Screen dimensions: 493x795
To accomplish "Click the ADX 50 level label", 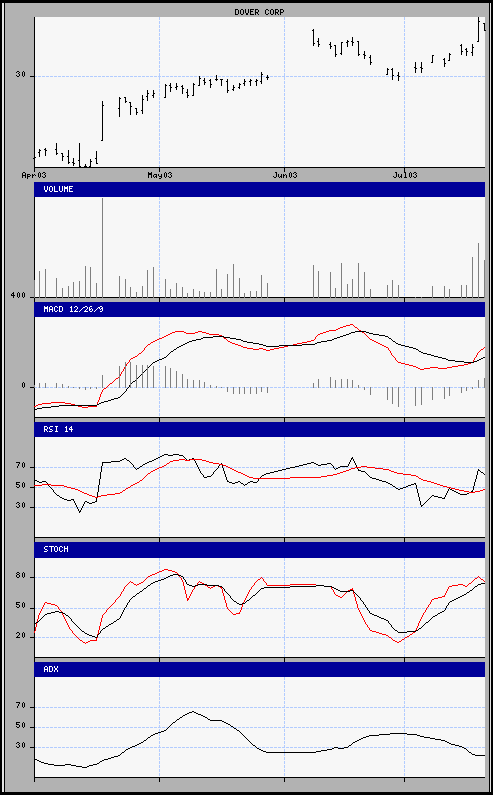I will pyautogui.click(x=20, y=727).
